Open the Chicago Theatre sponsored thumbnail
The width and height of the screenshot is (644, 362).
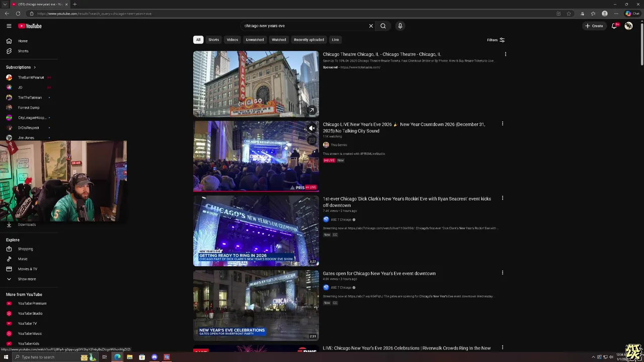tap(256, 84)
